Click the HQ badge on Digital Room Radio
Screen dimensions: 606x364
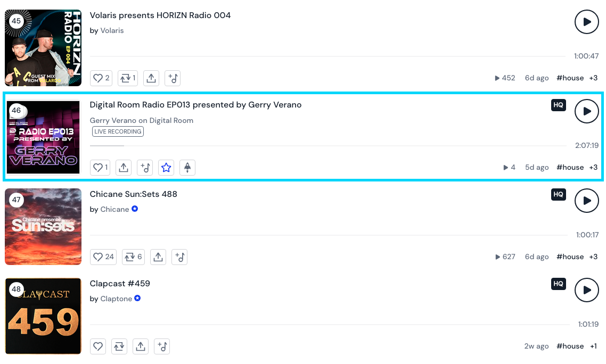[559, 105]
